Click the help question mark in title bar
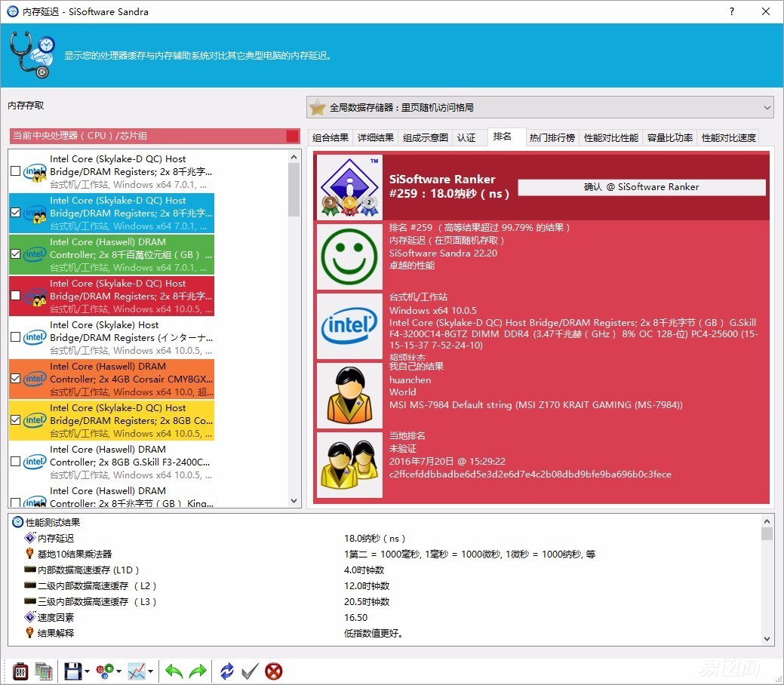 pyautogui.click(x=732, y=11)
